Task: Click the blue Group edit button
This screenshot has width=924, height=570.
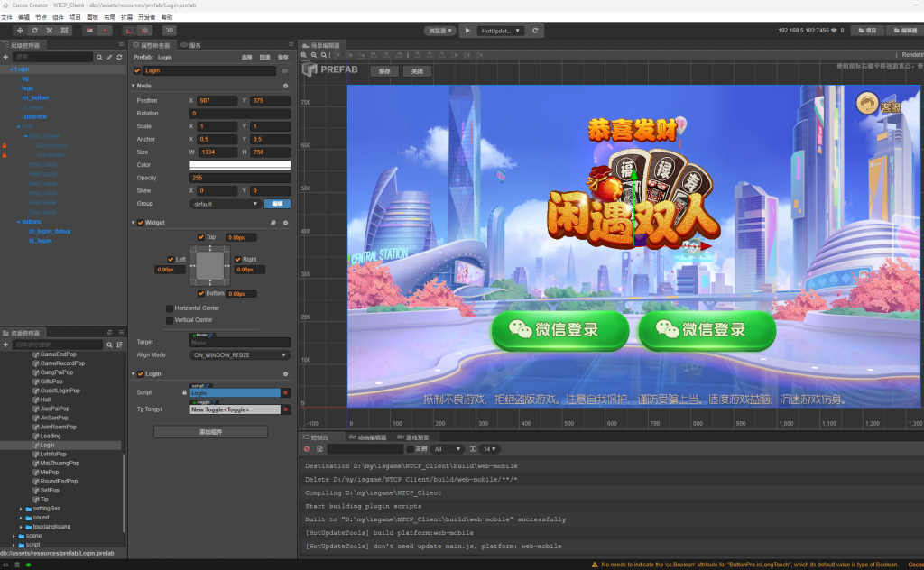Action: [277, 204]
